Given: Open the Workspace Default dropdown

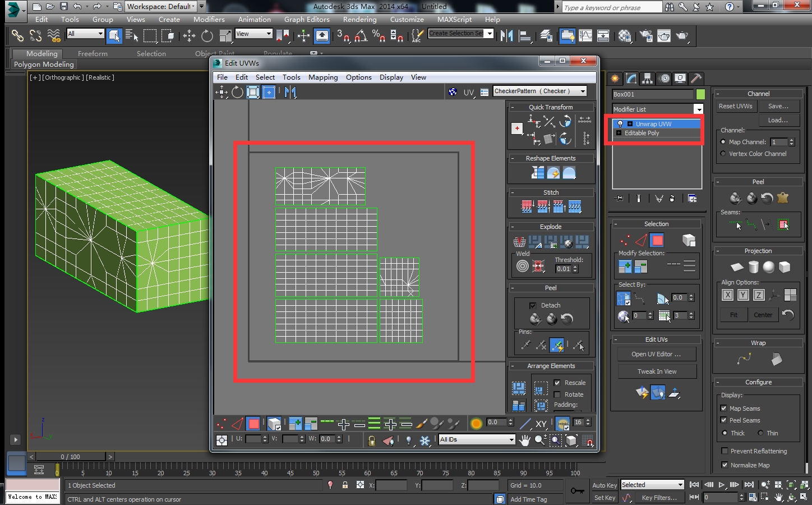Looking at the screenshot, I should [160, 7].
